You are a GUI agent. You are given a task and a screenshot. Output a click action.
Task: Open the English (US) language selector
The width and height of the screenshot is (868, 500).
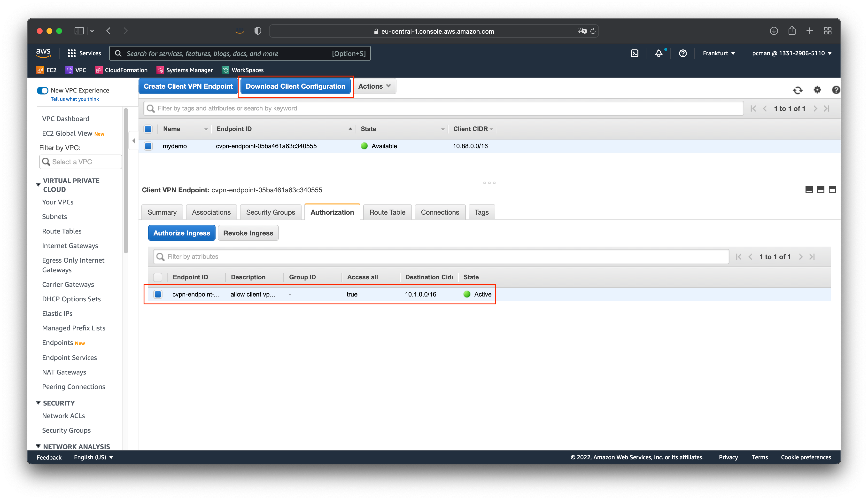click(93, 457)
